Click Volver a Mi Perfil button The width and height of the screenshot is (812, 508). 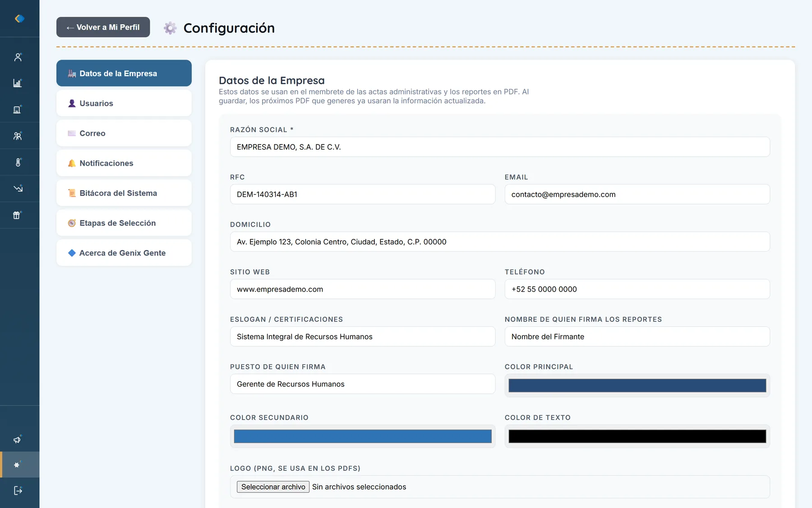103,27
